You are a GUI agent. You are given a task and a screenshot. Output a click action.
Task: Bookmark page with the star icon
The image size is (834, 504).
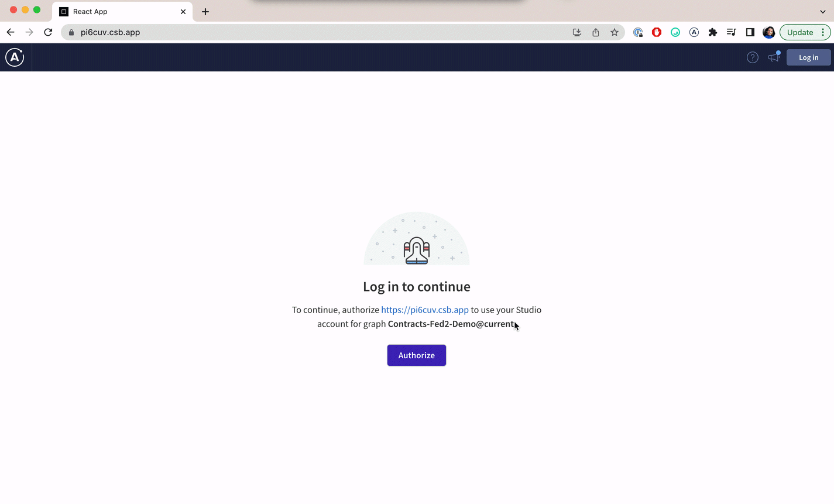click(x=615, y=32)
